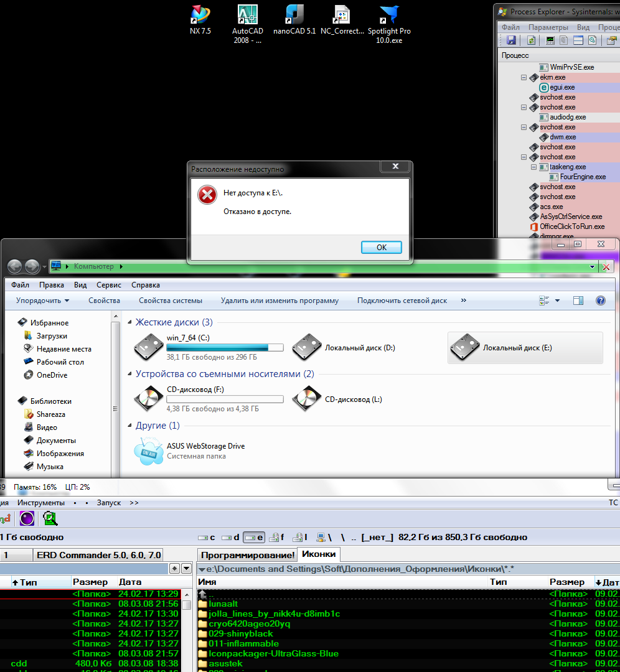
Task: Select the Spotlight Pro desktop shortcut
Action: pyautogui.click(x=389, y=16)
